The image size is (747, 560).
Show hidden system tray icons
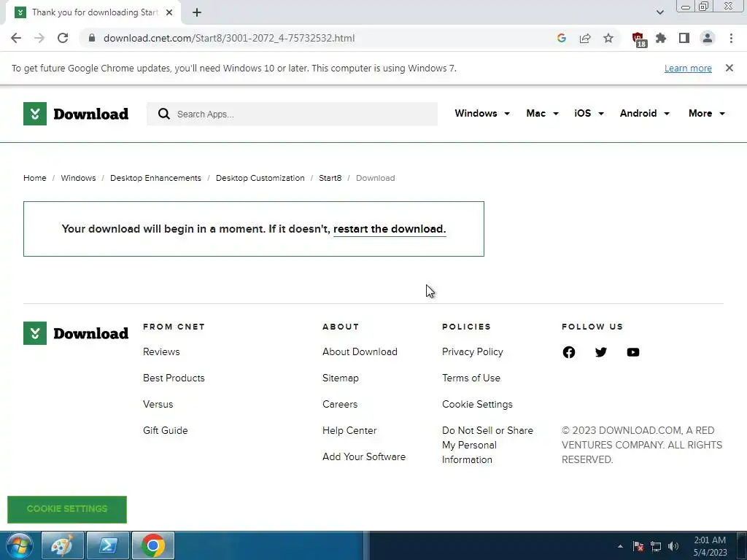pos(620,546)
